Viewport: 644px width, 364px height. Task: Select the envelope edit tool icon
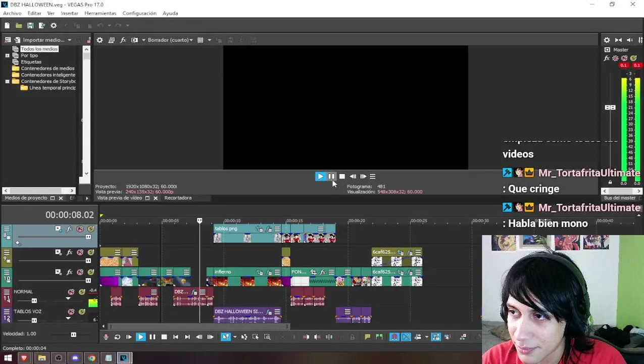[x=244, y=337]
